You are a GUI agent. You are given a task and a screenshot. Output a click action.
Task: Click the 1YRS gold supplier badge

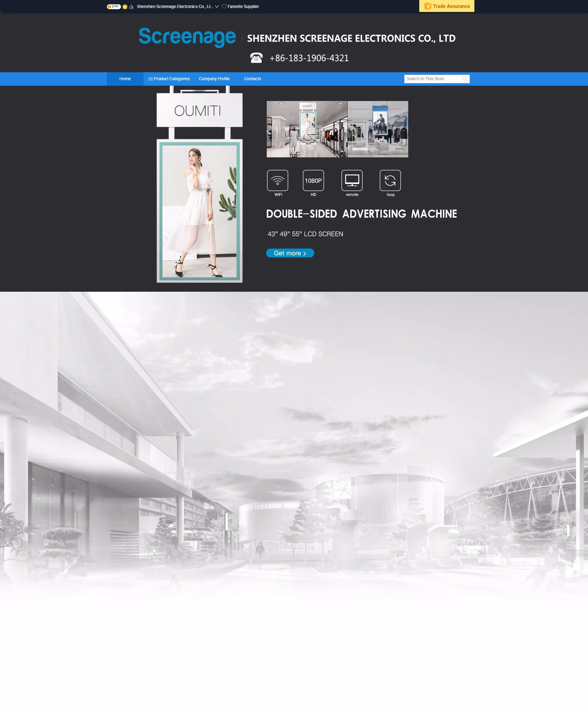pos(114,6)
